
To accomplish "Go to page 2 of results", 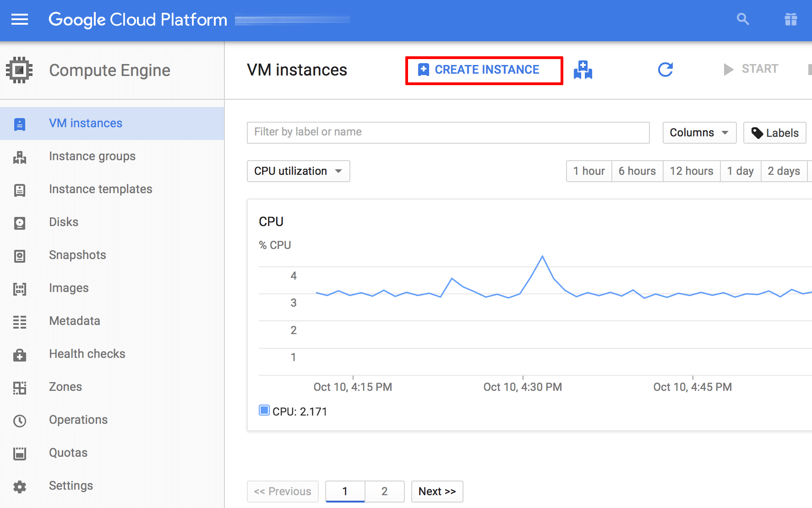I will tap(384, 492).
